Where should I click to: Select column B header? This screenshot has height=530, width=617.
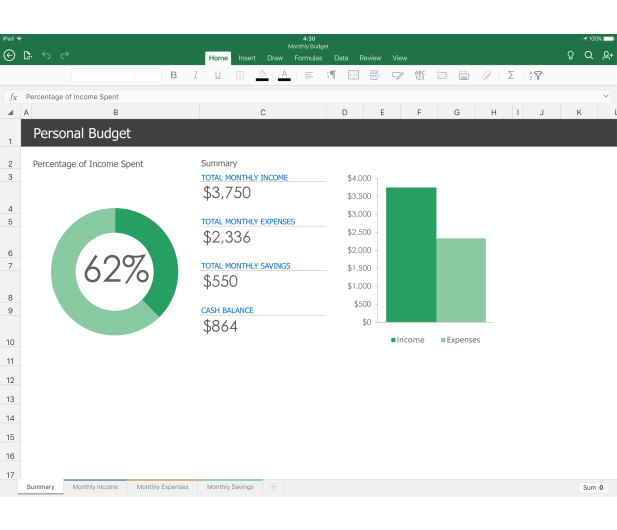116,113
